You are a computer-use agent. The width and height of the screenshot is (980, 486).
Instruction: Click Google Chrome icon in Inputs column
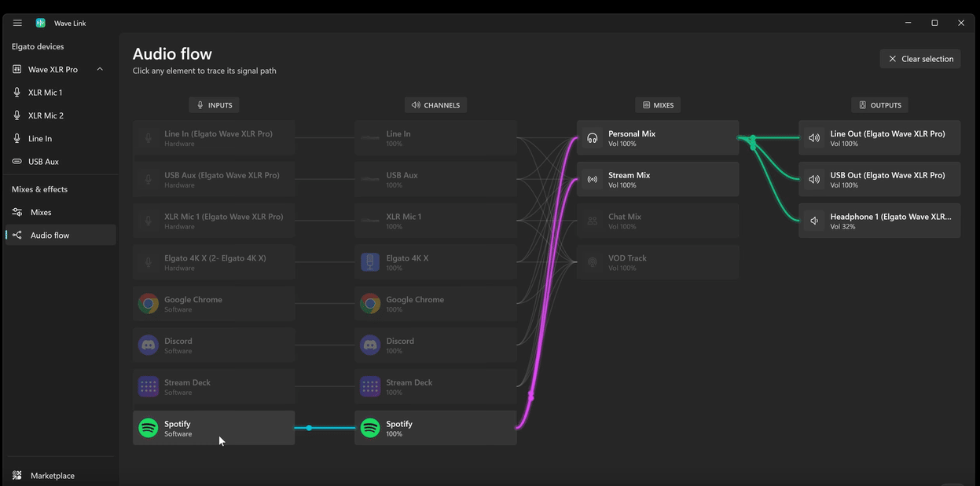(x=148, y=303)
